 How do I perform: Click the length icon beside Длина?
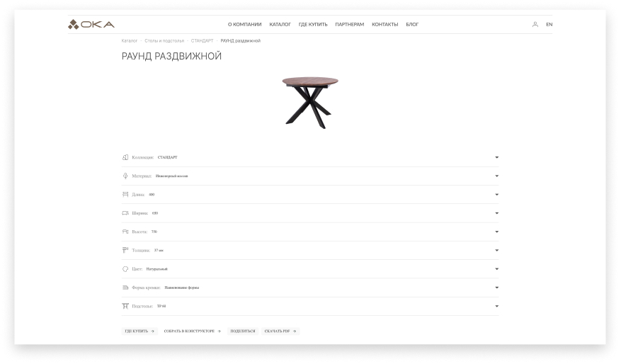pyautogui.click(x=125, y=195)
